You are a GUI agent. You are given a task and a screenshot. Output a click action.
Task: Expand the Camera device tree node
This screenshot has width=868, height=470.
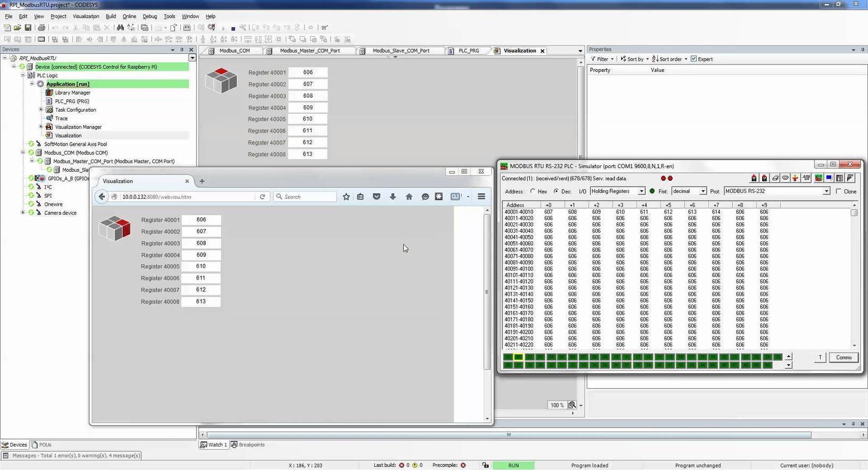(x=23, y=213)
